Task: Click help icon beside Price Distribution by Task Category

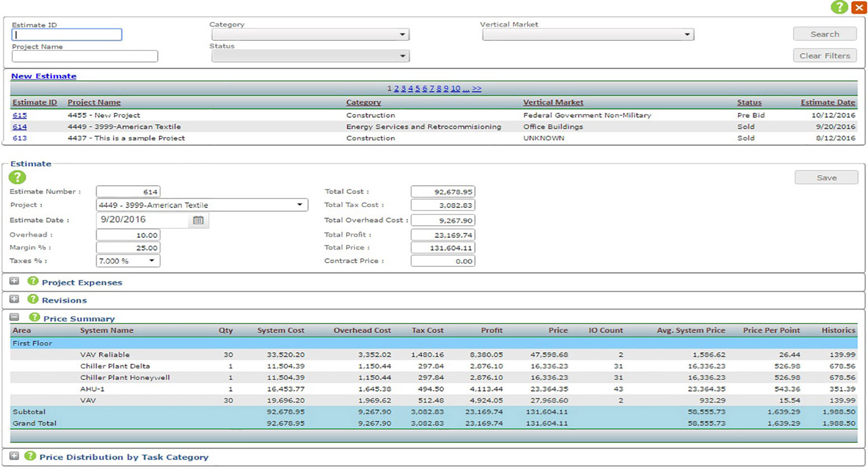Action: 30,456
